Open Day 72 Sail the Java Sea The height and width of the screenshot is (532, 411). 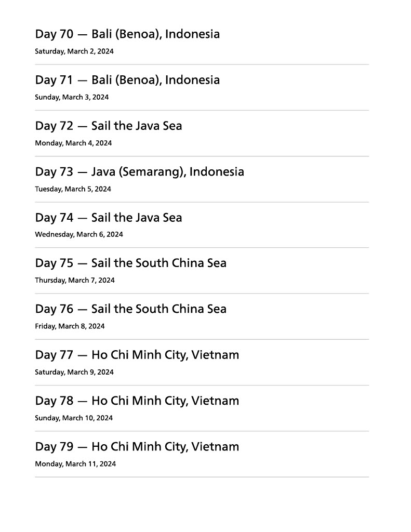[109, 126]
